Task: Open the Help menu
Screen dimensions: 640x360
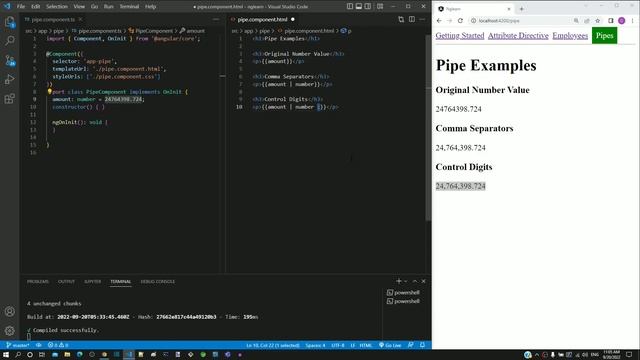Action: [151, 6]
